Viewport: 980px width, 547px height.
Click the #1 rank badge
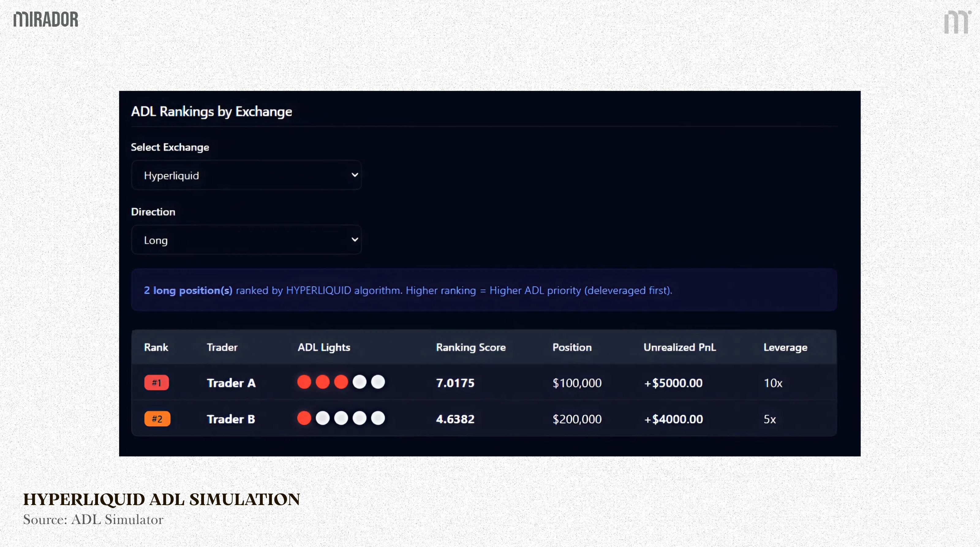click(156, 383)
